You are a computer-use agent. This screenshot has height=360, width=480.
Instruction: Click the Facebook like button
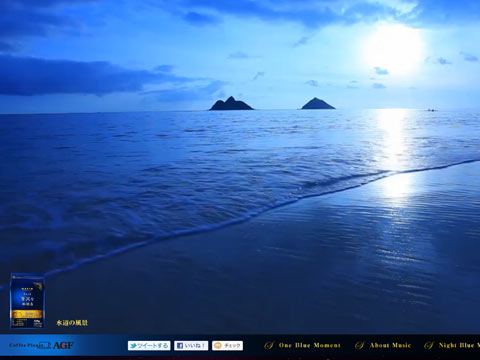(x=191, y=346)
